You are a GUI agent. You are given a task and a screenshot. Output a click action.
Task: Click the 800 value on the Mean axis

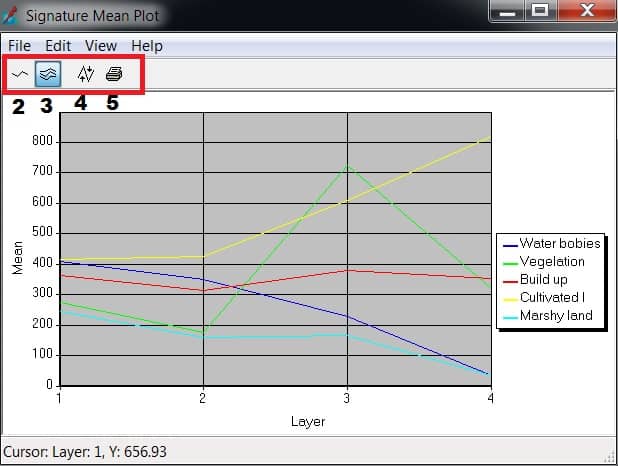(x=43, y=141)
